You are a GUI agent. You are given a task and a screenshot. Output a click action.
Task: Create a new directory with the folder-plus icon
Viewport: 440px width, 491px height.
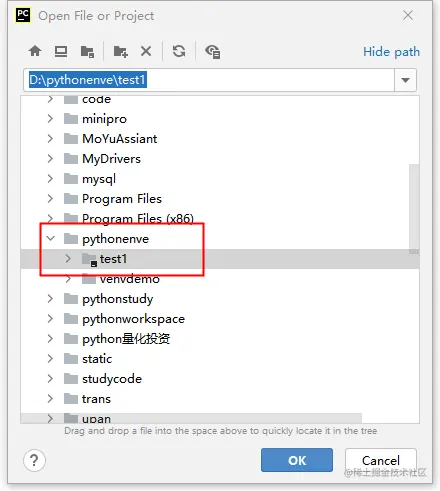(120, 52)
